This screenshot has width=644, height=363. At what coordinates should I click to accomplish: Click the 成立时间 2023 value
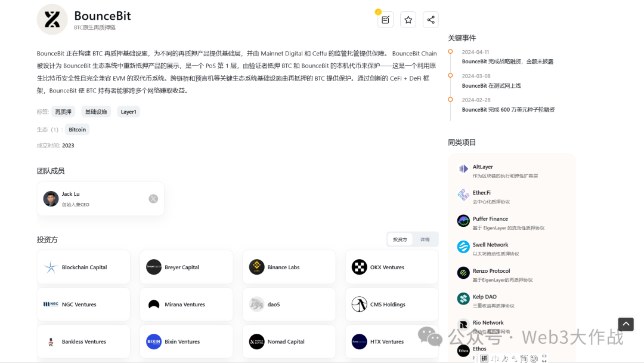(68, 146)
